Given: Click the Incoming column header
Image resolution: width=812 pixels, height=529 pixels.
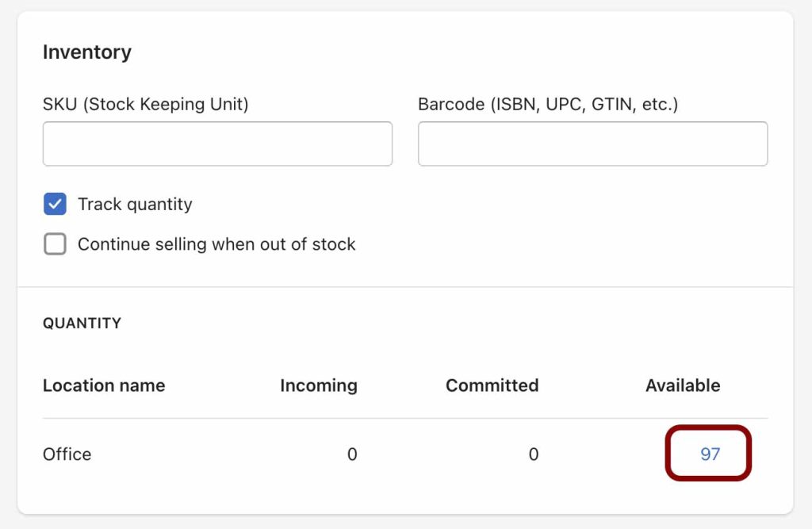Looking at the screenshot, I should pos(319,386).
